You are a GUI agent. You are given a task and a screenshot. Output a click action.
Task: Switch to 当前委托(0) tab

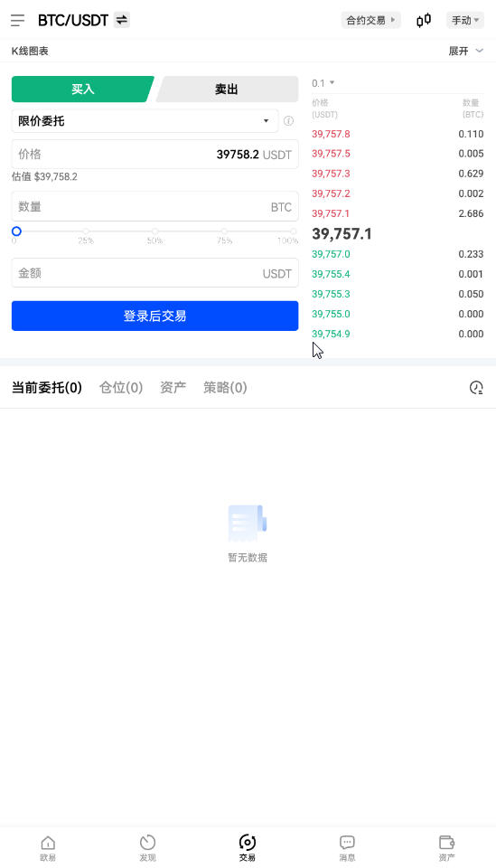click(x=47, y=388)
